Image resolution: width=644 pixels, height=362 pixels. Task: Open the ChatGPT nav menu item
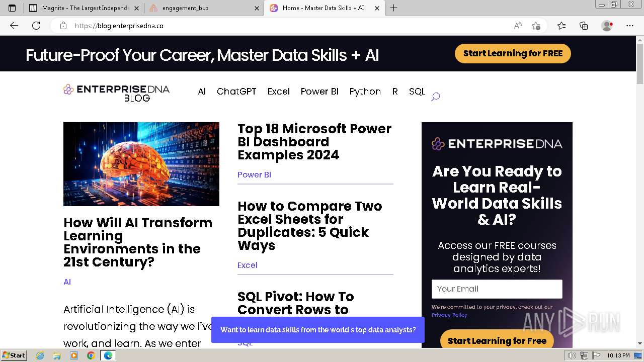(x=236, y=92)
